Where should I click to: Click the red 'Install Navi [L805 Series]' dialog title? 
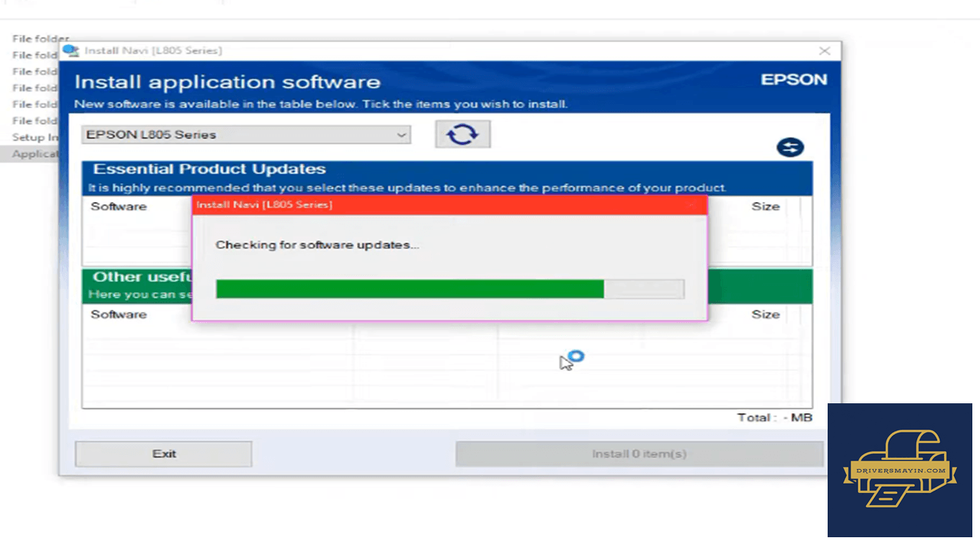(264, 205)
